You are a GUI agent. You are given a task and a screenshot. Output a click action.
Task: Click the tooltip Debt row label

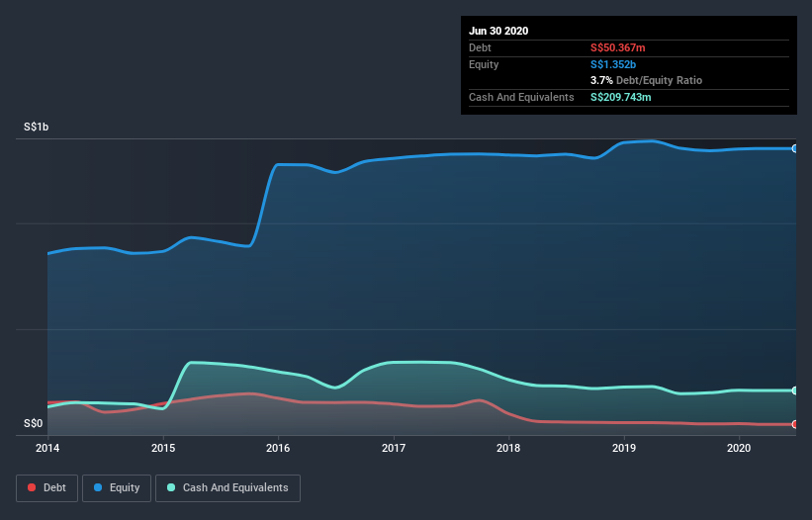[x=480, y=48]
